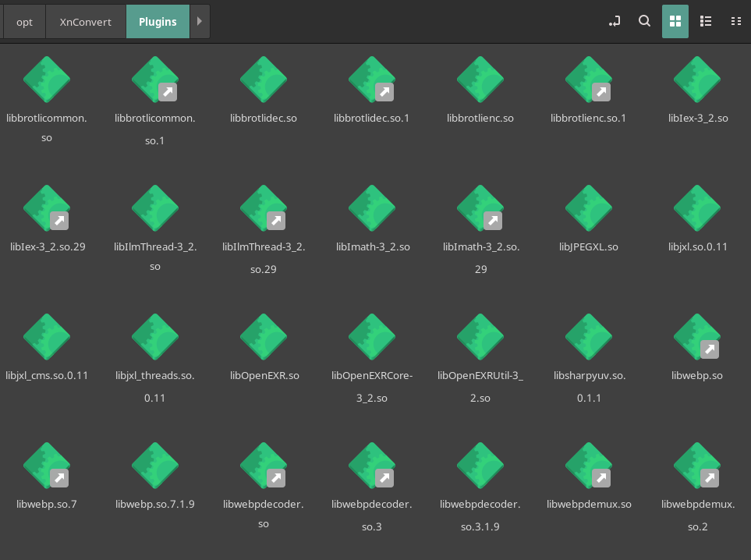
Task: Select libOpenEXRUtil-3_2.so file icon
Action: [x=480, y=337]
